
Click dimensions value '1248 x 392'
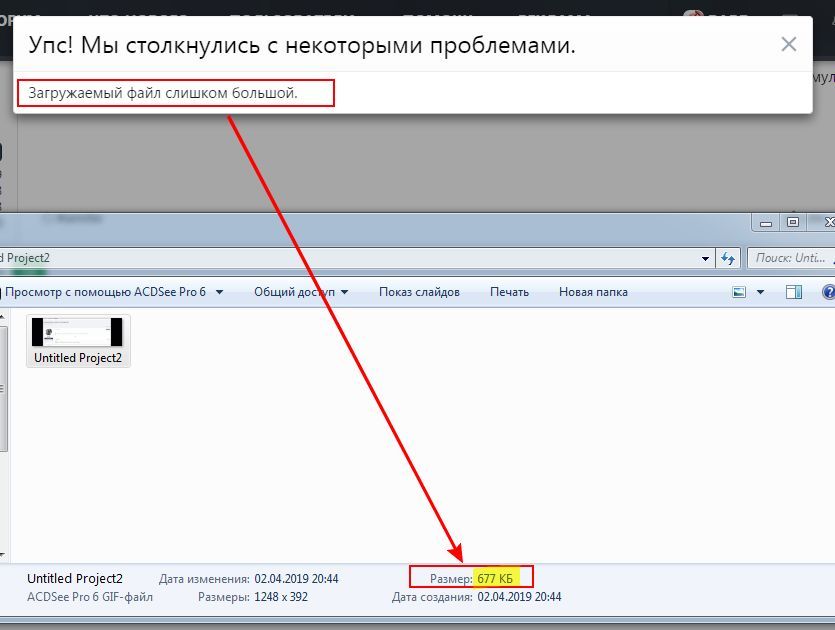click(x=281, y=597)
